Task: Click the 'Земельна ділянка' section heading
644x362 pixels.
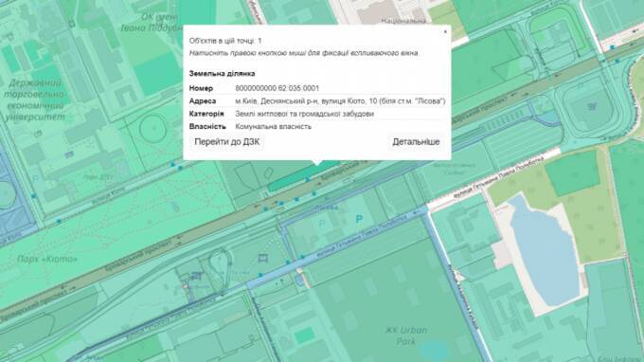Action: click(x=223, y=74)
